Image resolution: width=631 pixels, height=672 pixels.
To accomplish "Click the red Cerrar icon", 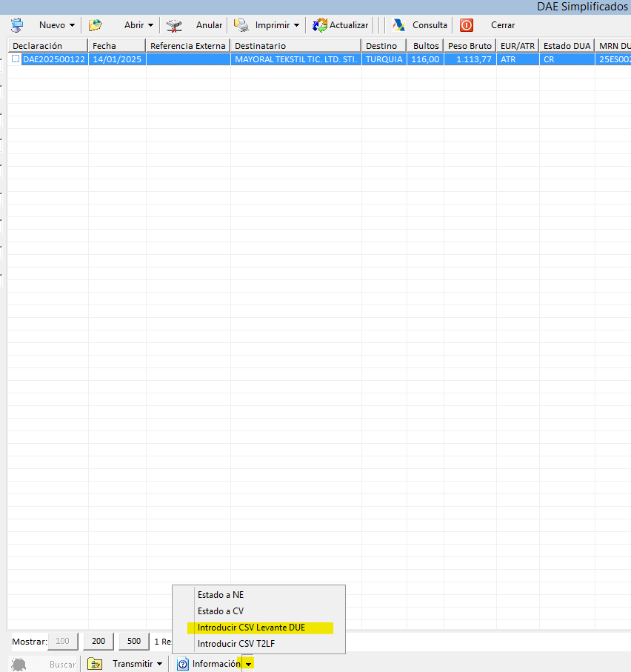I will (x=467, y=25).
